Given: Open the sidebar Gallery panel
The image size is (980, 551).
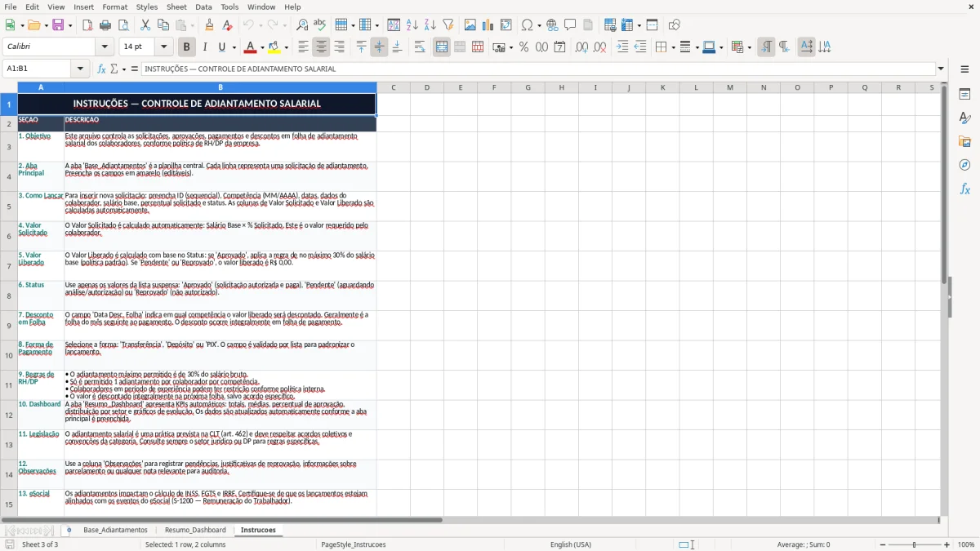Looking at the screenshot, I should (964, 141).
